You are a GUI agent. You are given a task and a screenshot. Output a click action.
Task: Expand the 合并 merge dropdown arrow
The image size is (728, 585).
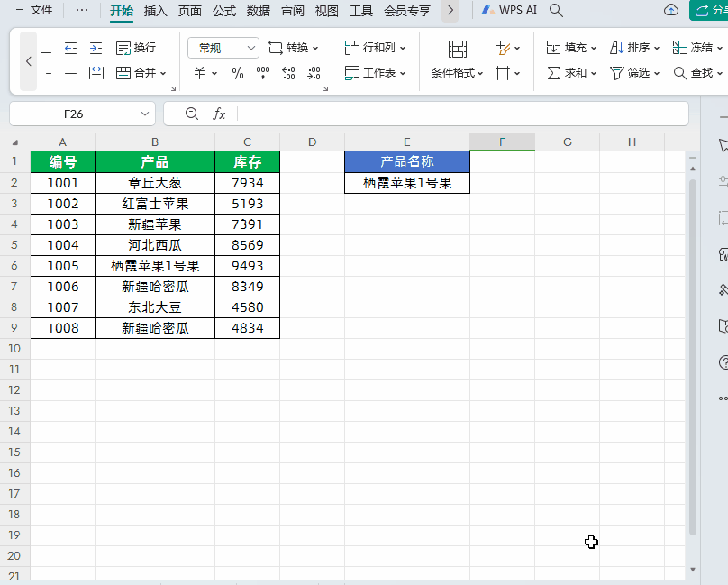[163, 73]
